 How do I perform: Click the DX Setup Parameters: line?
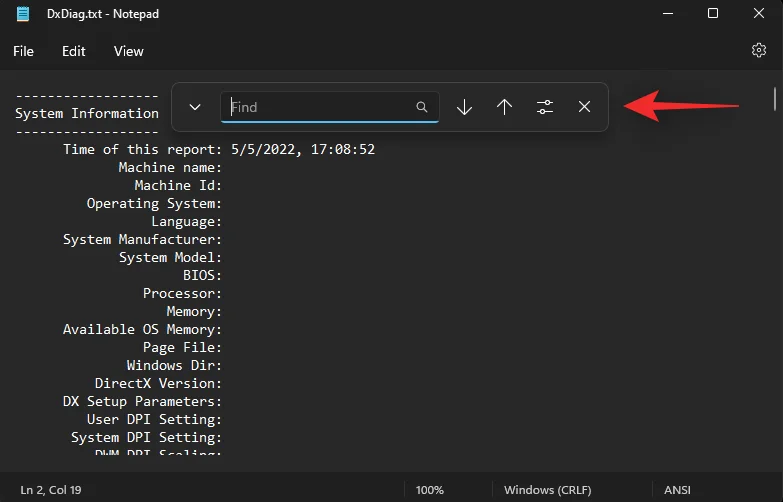tap(142, 401)
